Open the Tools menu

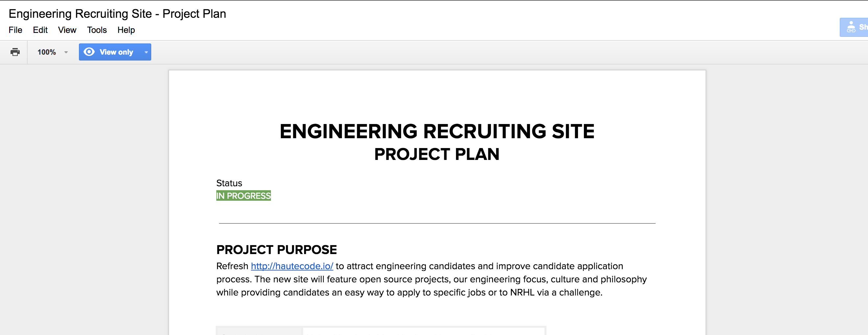coord(97,30)
